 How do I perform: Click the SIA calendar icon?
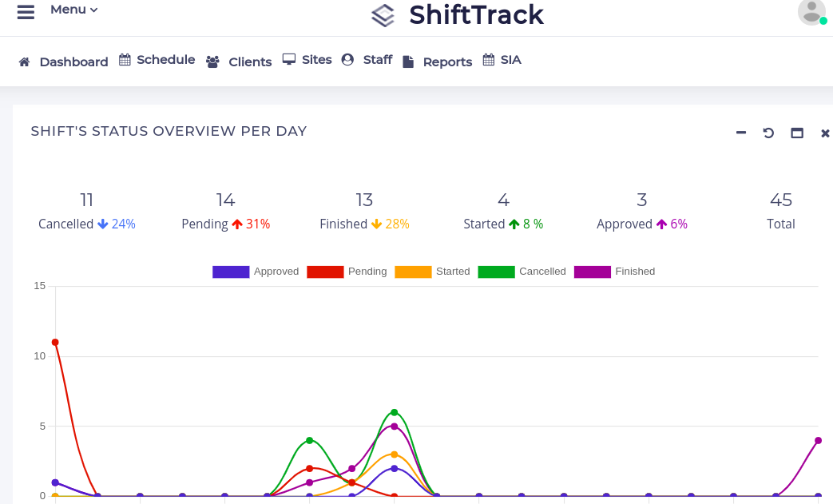click(489, 59)
